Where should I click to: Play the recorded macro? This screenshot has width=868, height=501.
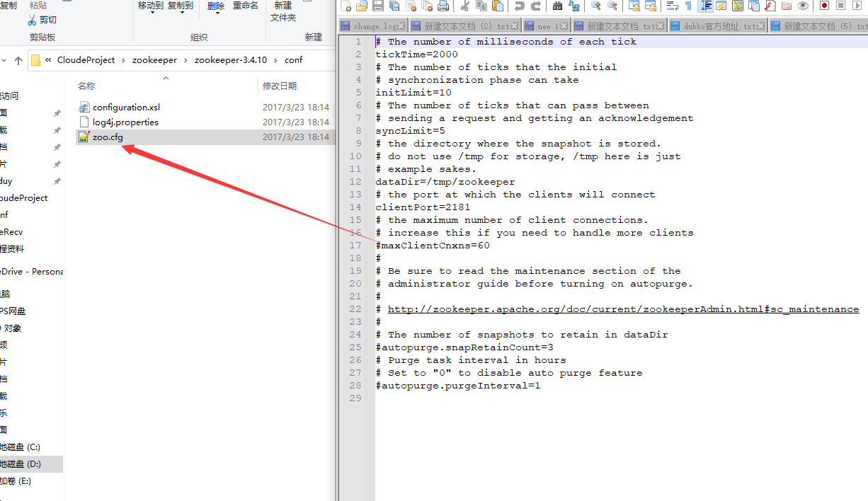(x=857, y=6)
